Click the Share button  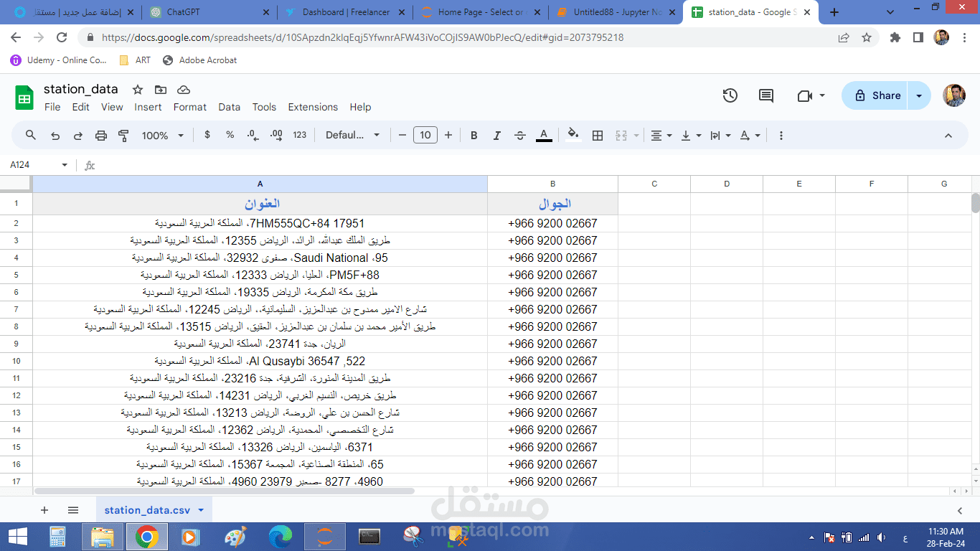point(875,95)
